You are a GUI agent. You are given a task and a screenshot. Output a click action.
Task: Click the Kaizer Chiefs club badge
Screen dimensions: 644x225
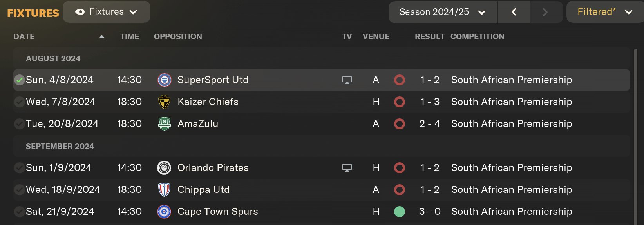click(164, 102)
